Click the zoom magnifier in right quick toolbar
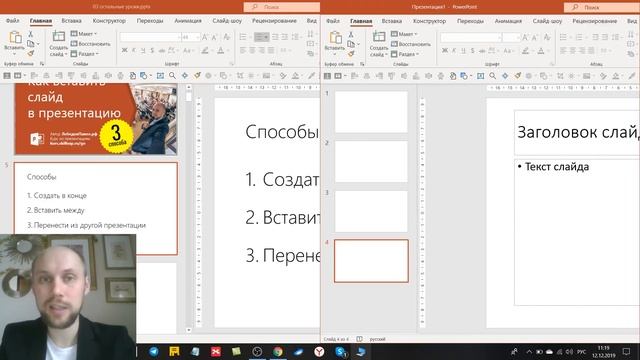The image size is (640, 360). (493, 76)
